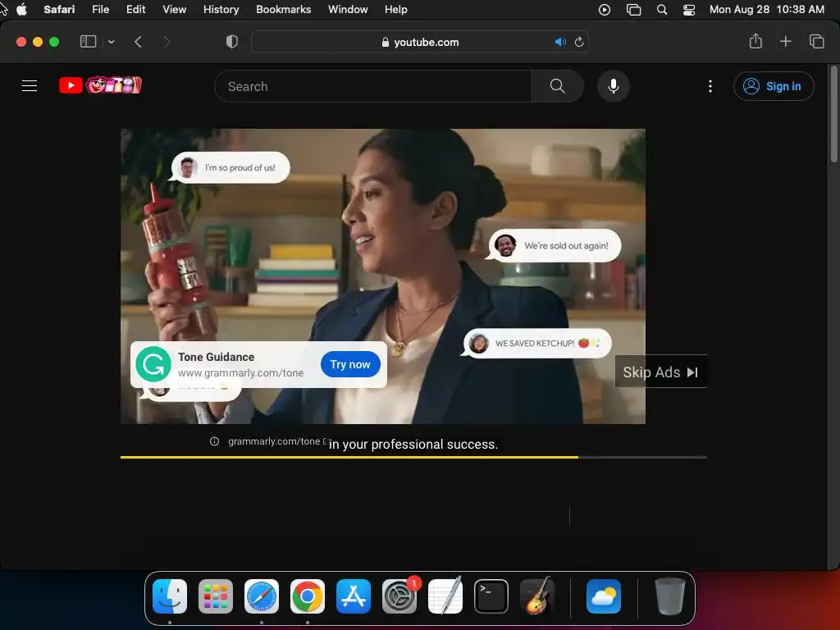Image resolution: width=840 pixels, height=630 pixels.
Task: Open the Bookmarks menu
Action: point(283,10)
